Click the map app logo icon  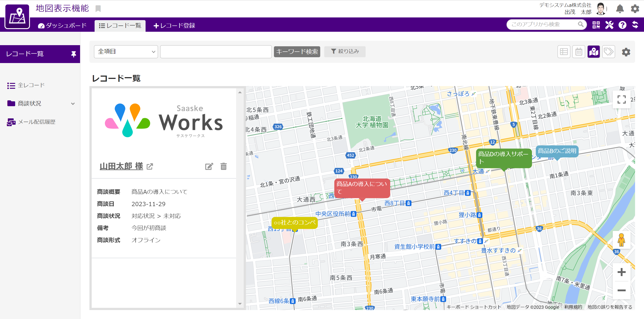[x=17, y=17]
